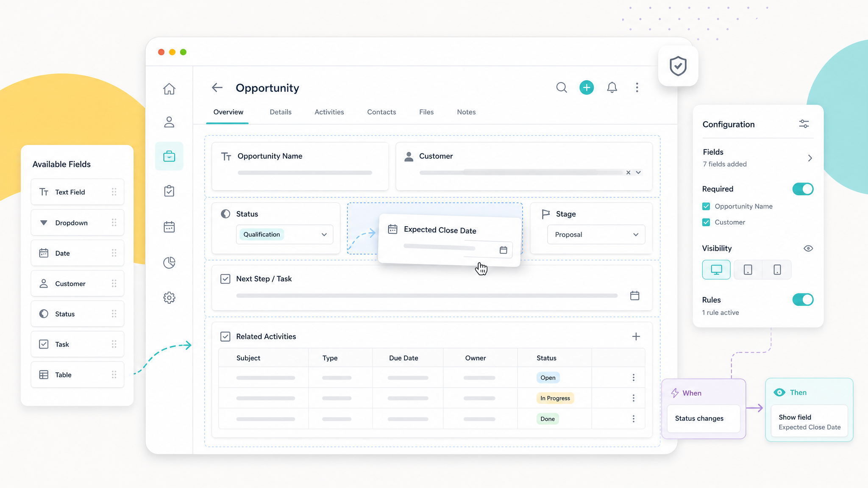Image resolution: width=868 pixels, height=488 pixels.
Task: Open row menu for the Done activity
Action: (634, 419)
